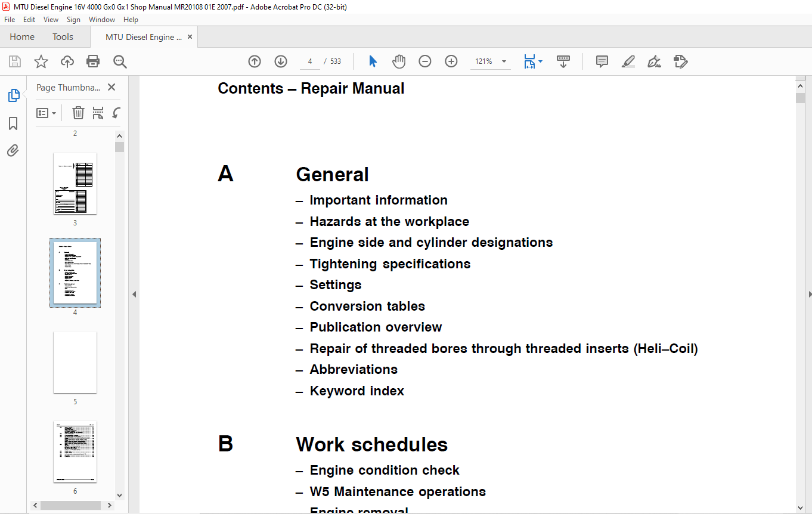812x514 pixels.
Task: Switch to the Tools tab
Action: (63, 37)
